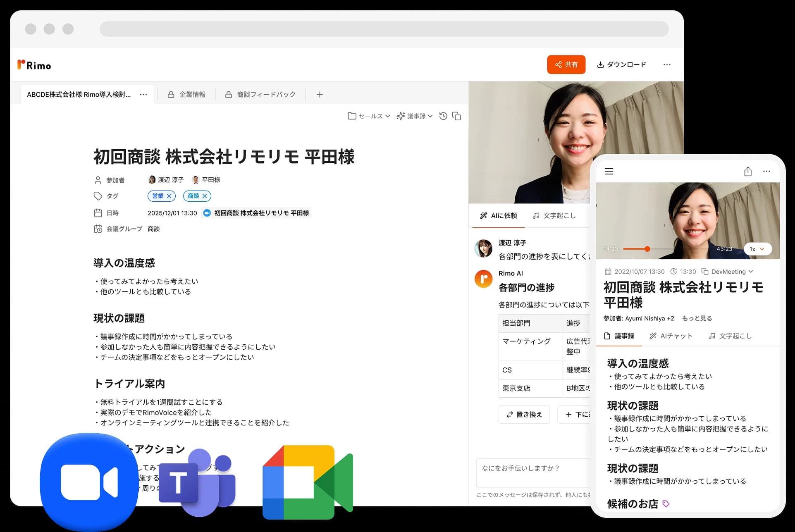Click the orange 共有 share button
This screenshot has width=795, height=532.
point(566,64)
